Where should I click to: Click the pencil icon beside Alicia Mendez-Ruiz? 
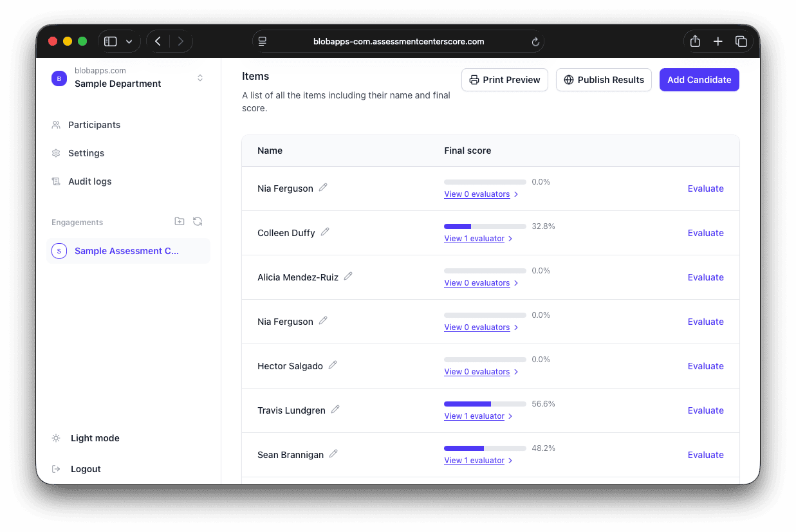(x=348, y=276)
